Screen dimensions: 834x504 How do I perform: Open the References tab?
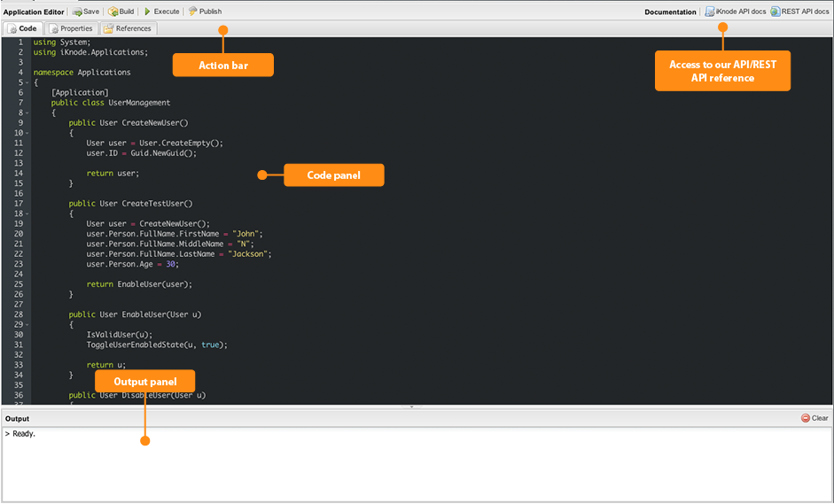click(128, 28)
